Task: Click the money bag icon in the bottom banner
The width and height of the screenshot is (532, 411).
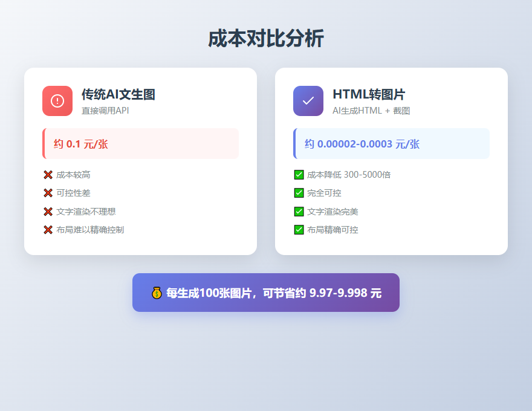Action: (x=157, y=293)
